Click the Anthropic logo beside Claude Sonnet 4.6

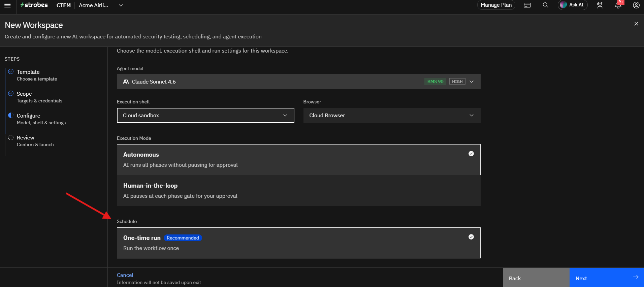pos(126,82)
